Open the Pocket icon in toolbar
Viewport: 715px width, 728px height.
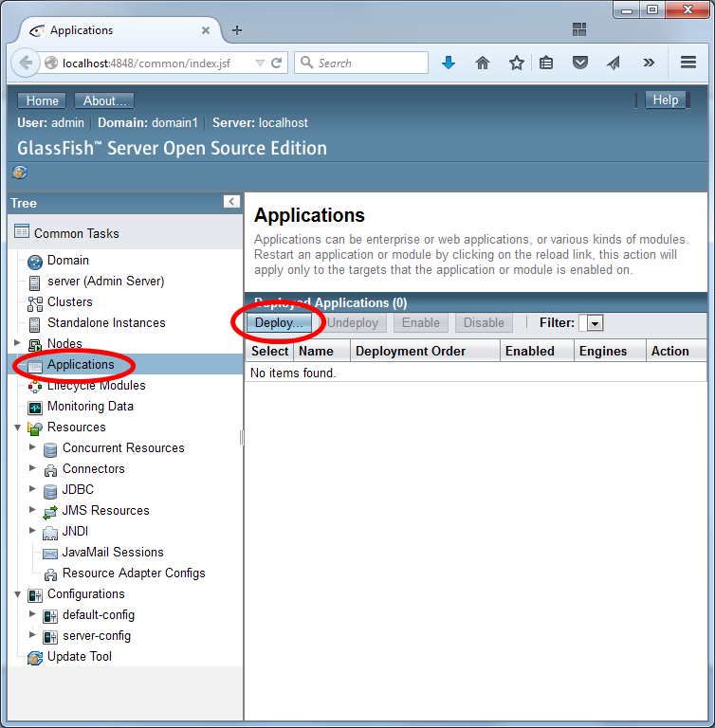coord(579,63)
